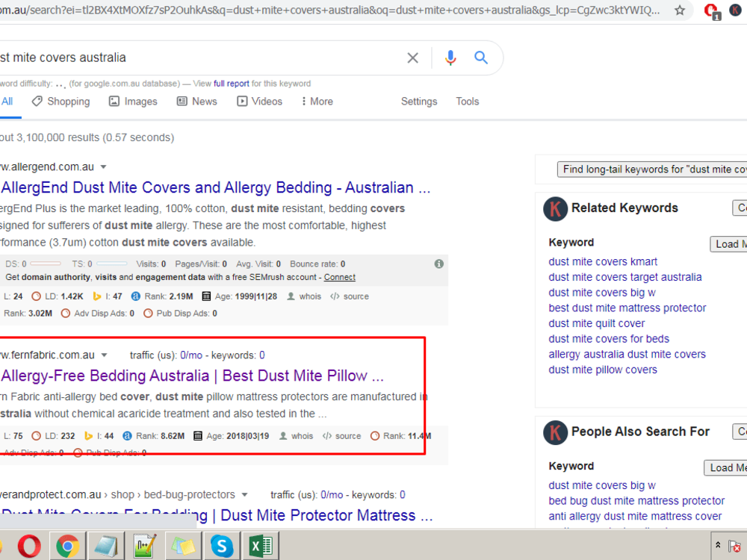
Task: Select bed bug dust mite mattress protector
Action: coord(636,501)
